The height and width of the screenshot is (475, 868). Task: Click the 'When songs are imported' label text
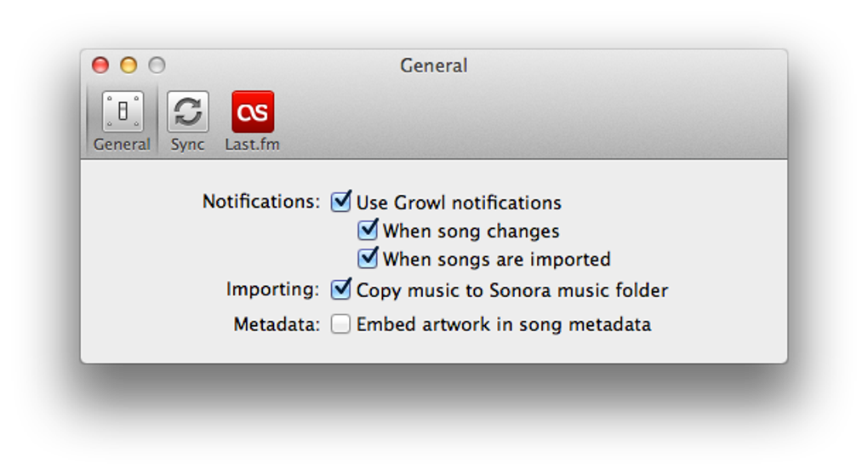pyautogui.click(x=496, y=259)
